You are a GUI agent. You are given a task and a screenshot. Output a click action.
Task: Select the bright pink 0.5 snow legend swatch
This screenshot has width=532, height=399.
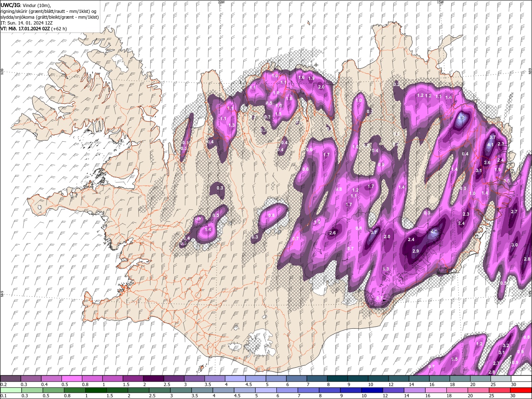click(71, 379)
